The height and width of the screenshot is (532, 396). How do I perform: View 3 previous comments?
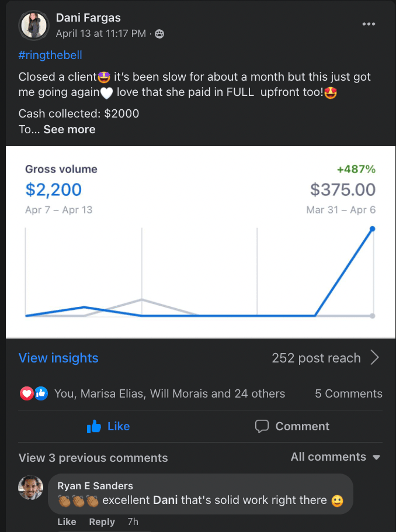[93, 458]
